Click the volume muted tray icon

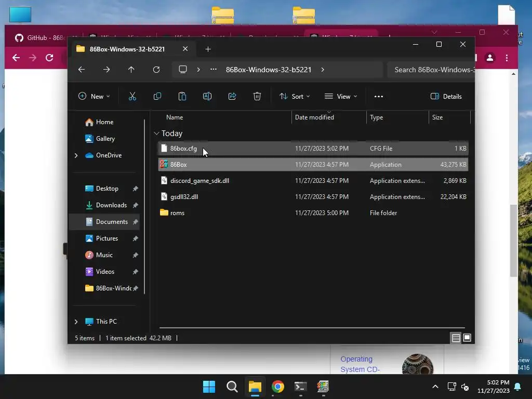pyautogui.click(x=465, y=387)
